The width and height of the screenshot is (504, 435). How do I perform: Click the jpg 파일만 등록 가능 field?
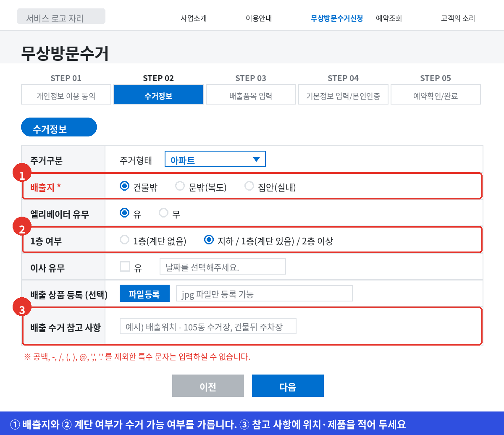(x=264, y=293)
